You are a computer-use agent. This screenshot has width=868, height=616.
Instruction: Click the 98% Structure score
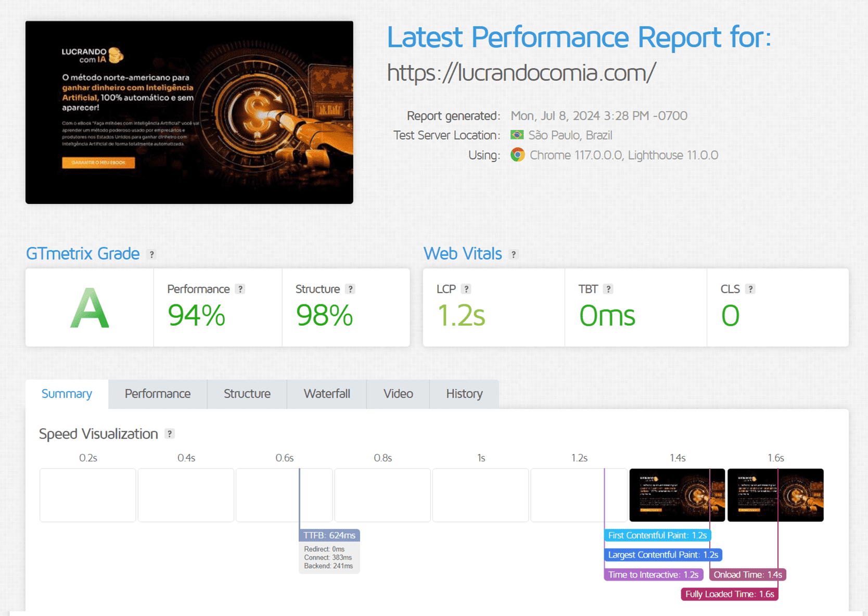tap(324, 315)
